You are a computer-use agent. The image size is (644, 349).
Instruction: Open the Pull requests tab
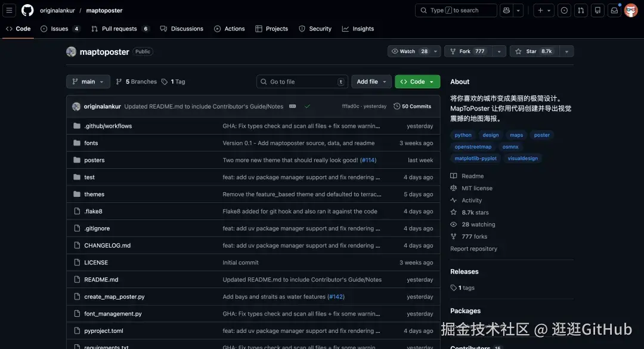coord(120,29)
